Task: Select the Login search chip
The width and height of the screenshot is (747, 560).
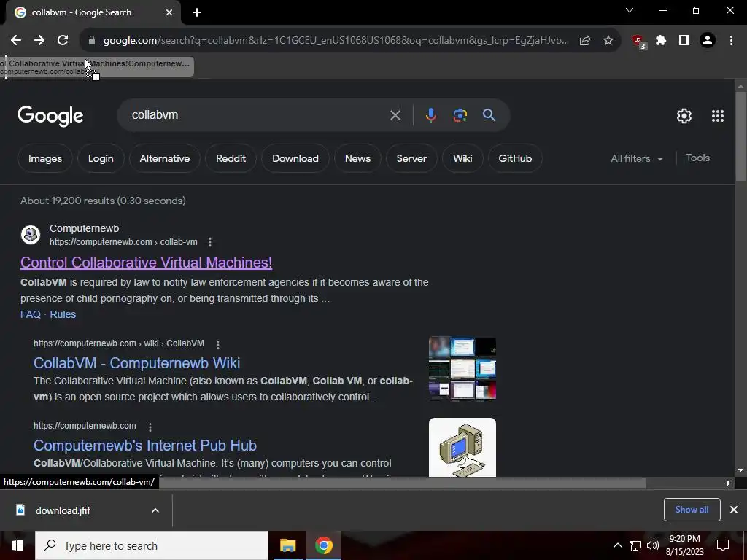Action: click(x=101, y=158)
